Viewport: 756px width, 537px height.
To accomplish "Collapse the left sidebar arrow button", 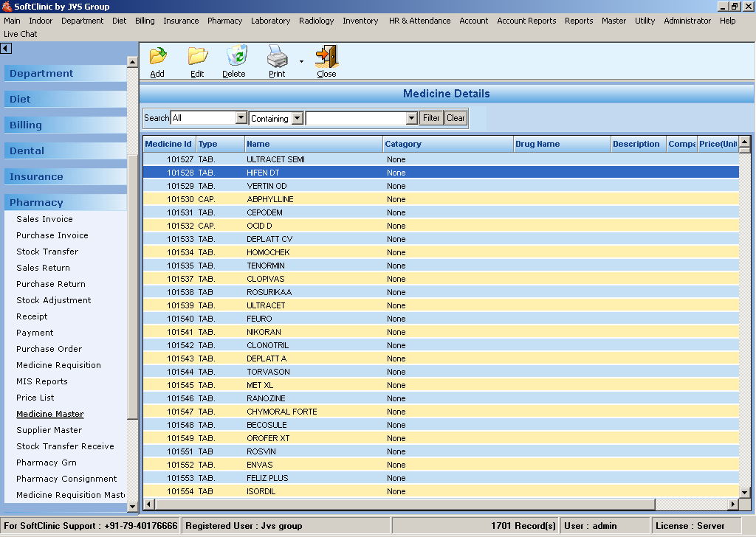I will pyautogui.click(x=6, y=49).
